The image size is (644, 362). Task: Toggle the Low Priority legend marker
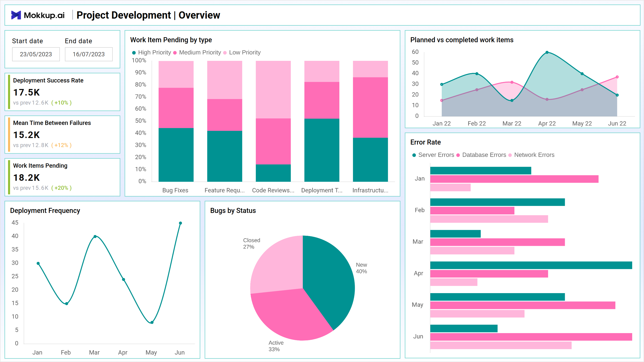coord(225,53)
